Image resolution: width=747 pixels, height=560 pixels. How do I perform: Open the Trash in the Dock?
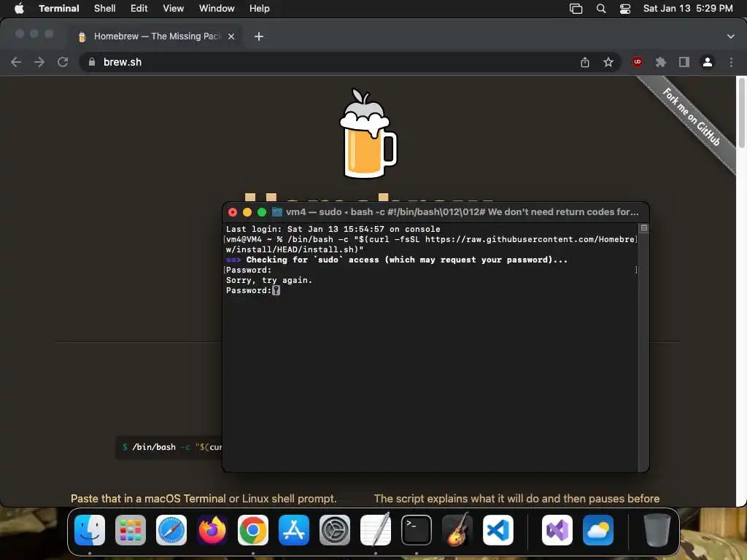657,530
